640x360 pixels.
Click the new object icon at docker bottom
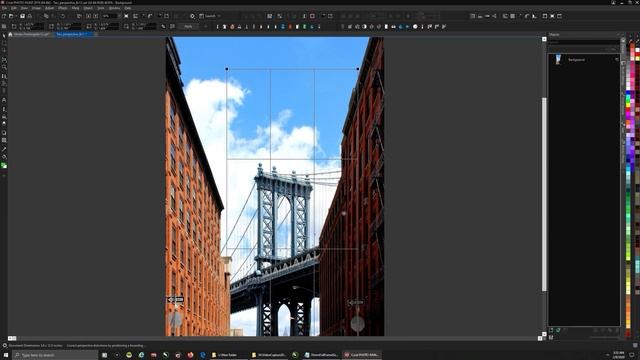pos(551,330)
